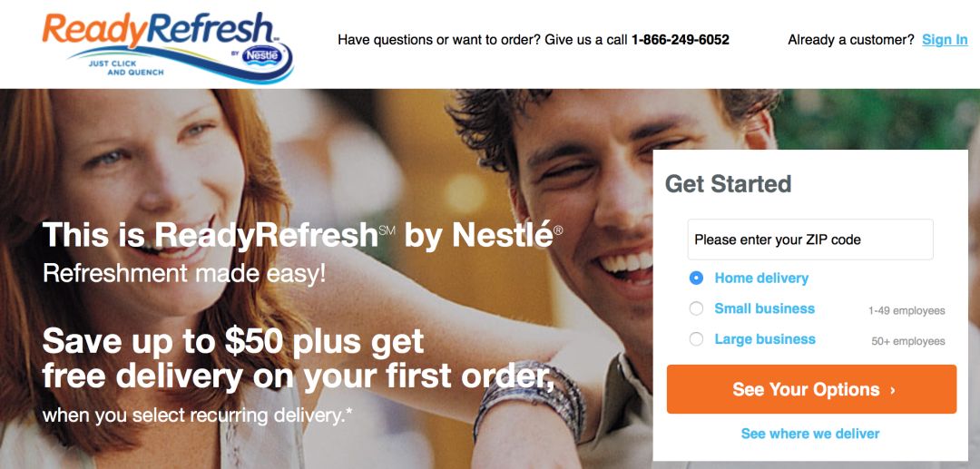Click the Already a customer? text
This screenshot has height=469, width=980.
[851, 40]
